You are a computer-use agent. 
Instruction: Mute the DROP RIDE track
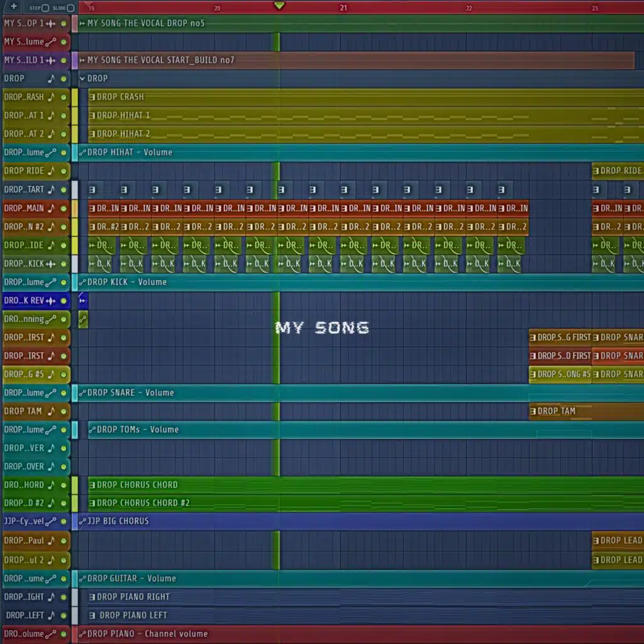[x=64, y=171]
